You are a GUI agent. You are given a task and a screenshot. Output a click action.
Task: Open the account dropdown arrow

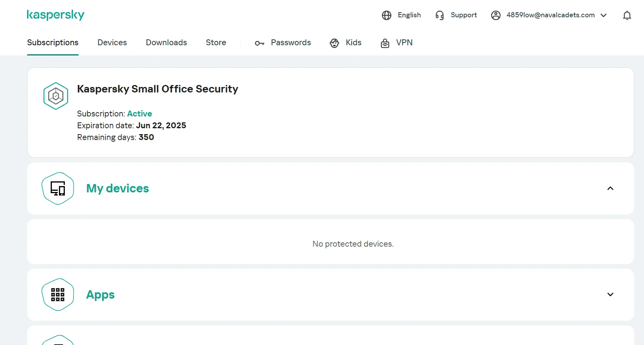(x=604, y=15)
